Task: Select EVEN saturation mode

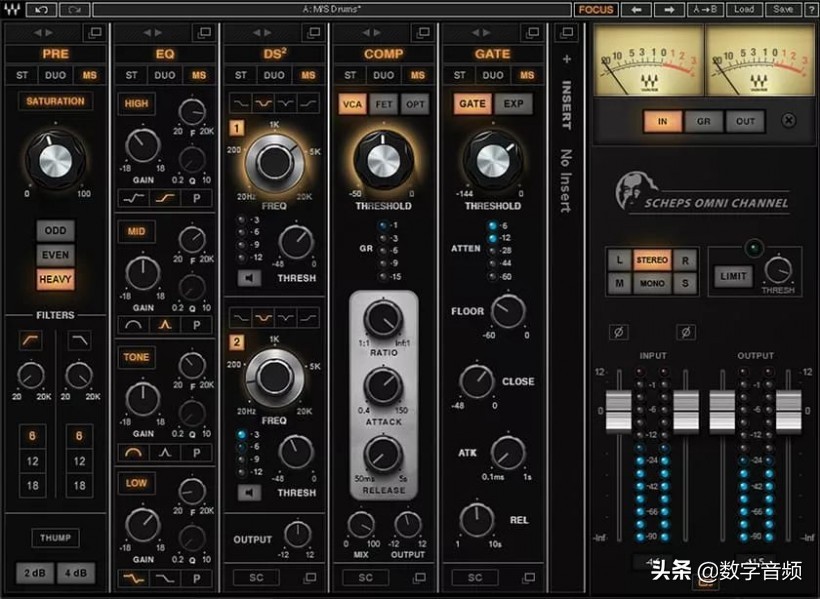Action: coord(55,255)
